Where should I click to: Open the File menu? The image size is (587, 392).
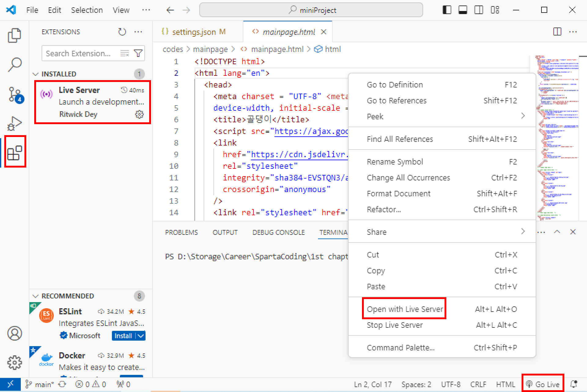click(x=32, y=10)
